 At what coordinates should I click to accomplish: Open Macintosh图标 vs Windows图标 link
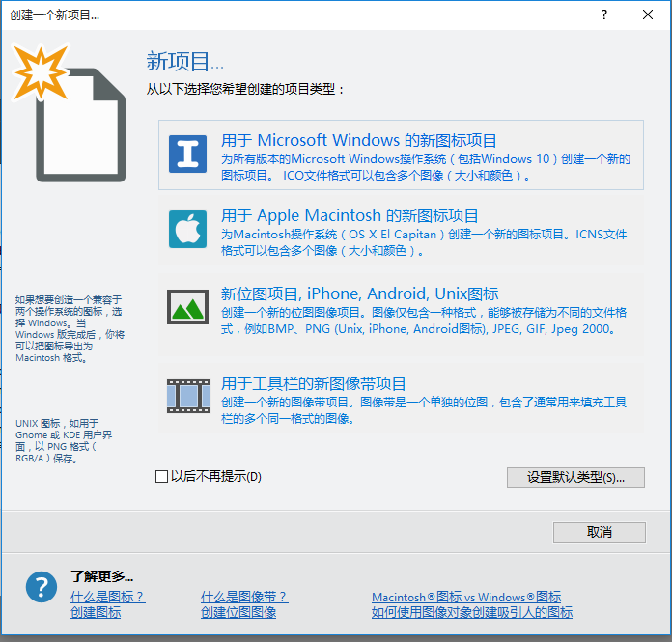(466, 597)
